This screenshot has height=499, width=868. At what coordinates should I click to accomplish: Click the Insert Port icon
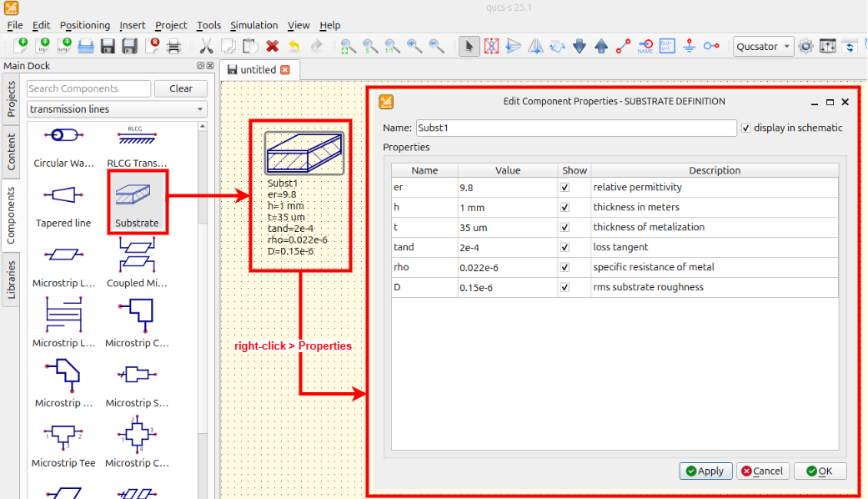point(711,47)
